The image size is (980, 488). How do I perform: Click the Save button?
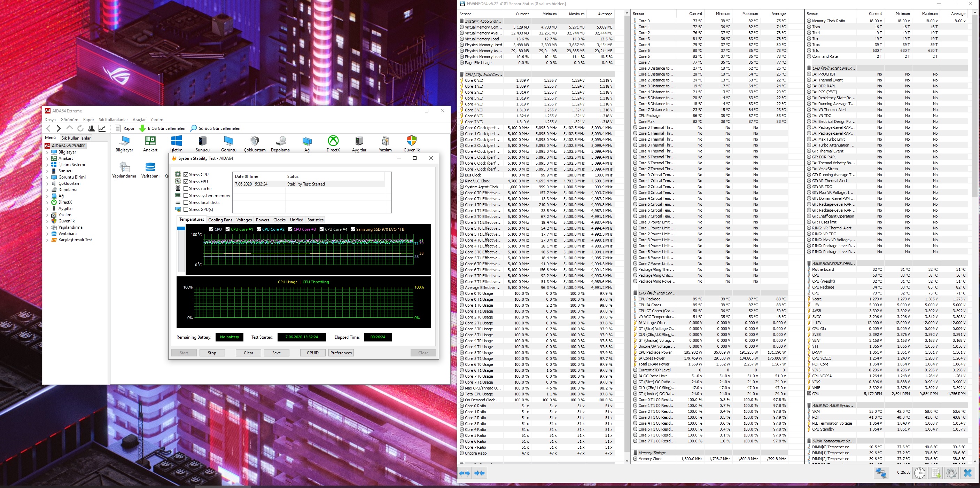(x=277, y=353)
